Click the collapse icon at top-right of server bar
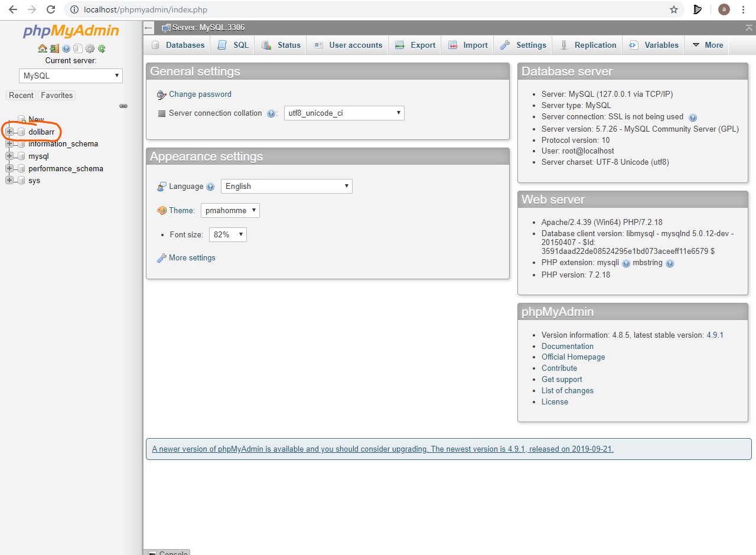The height and width of the screenshot is (555, 756). click(749, 28)
